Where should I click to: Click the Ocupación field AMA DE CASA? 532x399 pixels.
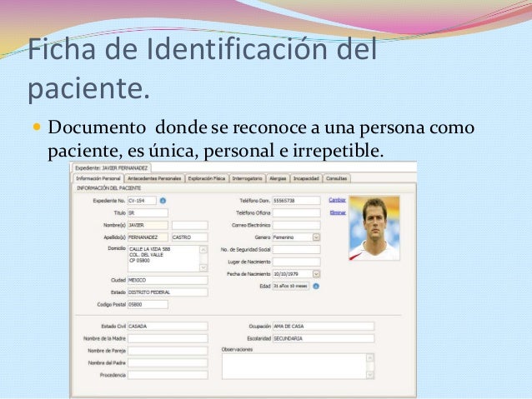coord(324,327)
